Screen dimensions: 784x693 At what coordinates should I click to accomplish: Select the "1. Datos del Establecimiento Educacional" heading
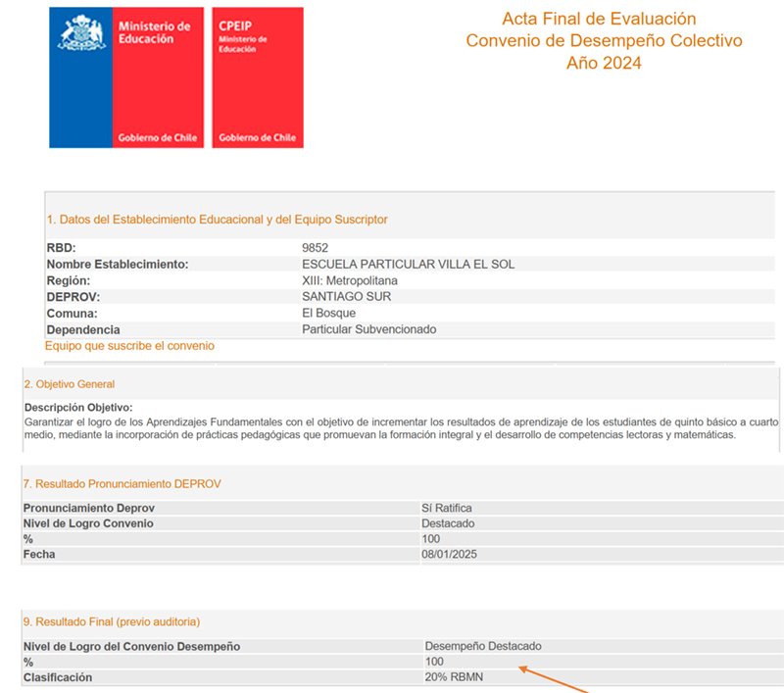click(217, 220)
